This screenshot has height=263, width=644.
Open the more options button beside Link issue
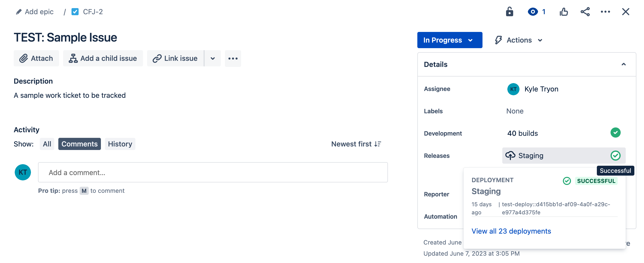click(x=233, y=58)
